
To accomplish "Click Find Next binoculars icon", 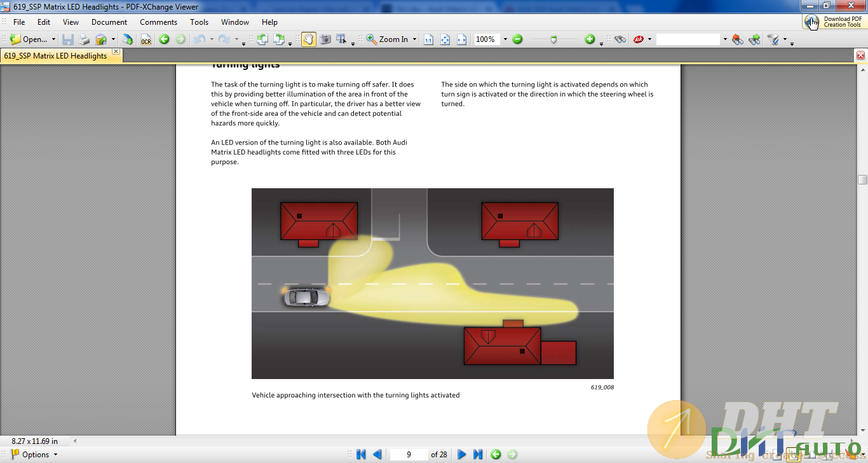I will click(754, 39).
